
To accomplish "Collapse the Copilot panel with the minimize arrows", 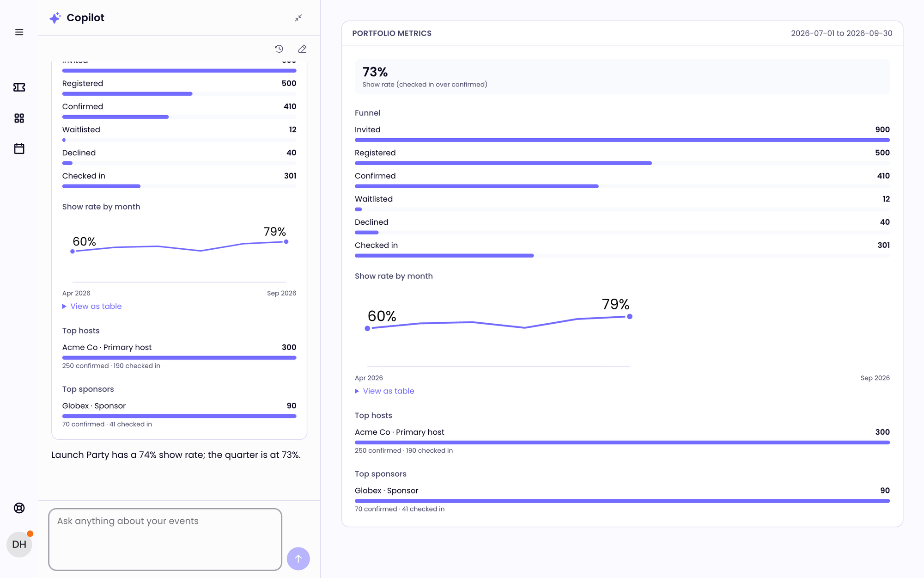I will [x=298, y=18].
